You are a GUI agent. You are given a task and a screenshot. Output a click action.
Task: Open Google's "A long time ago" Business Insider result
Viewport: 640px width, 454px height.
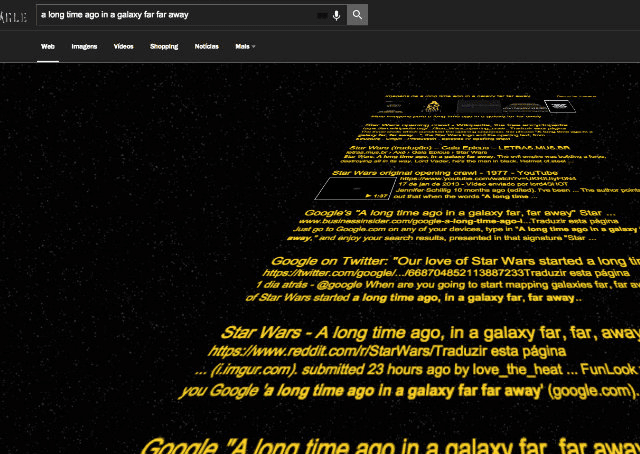[460, 213]
